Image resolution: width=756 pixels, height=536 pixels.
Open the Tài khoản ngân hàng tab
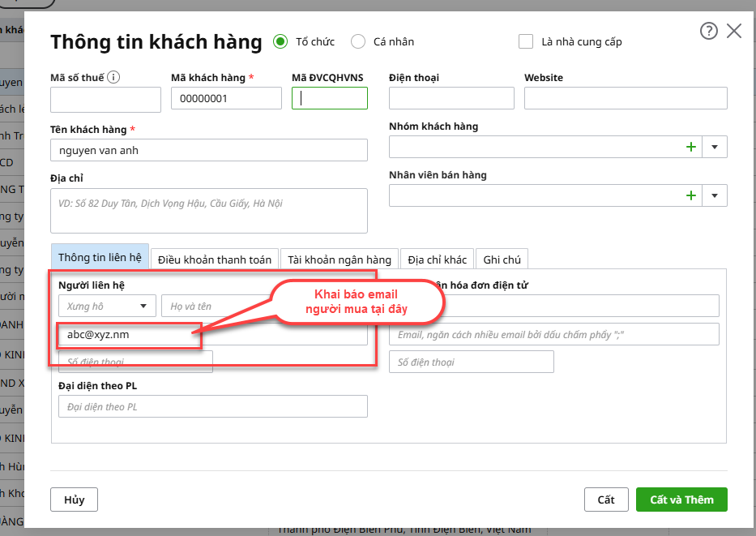pyautogui.click(x=340, y=259)
